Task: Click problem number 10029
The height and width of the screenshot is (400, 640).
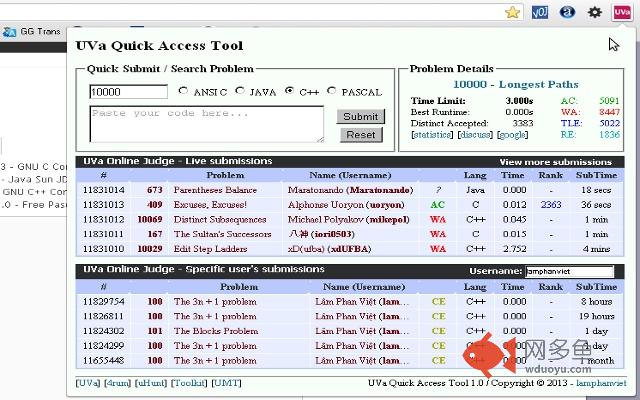Action: click(150, 249)
